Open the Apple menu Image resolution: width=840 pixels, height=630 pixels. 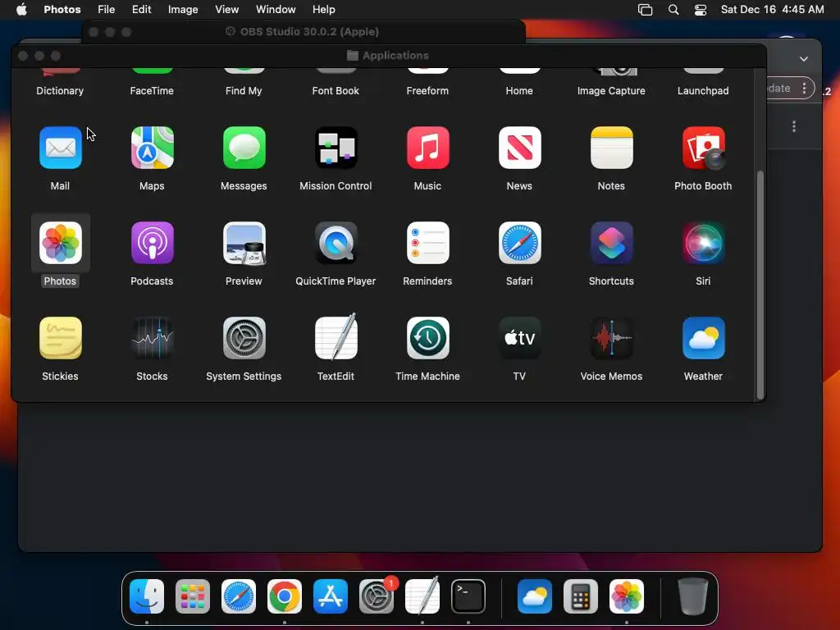tap(21, 10)
